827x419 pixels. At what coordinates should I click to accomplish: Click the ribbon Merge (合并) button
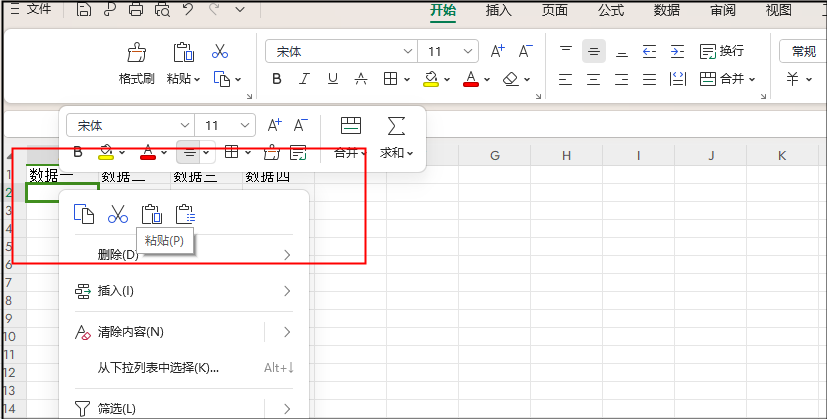tap(727, 79)
